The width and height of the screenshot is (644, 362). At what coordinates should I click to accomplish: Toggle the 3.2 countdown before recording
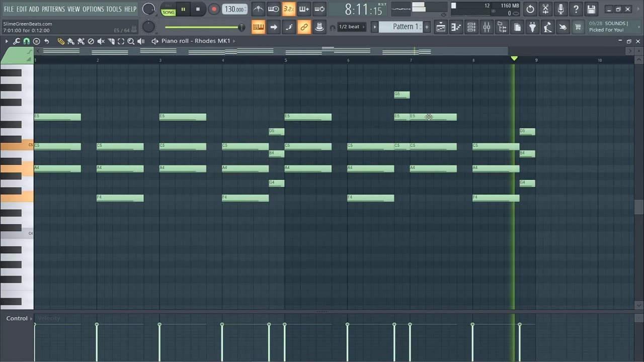(x=289, y=9)
